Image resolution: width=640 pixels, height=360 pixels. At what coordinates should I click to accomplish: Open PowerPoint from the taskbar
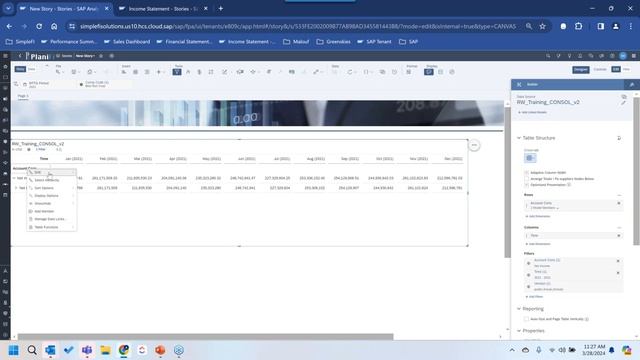coord(160,350)
